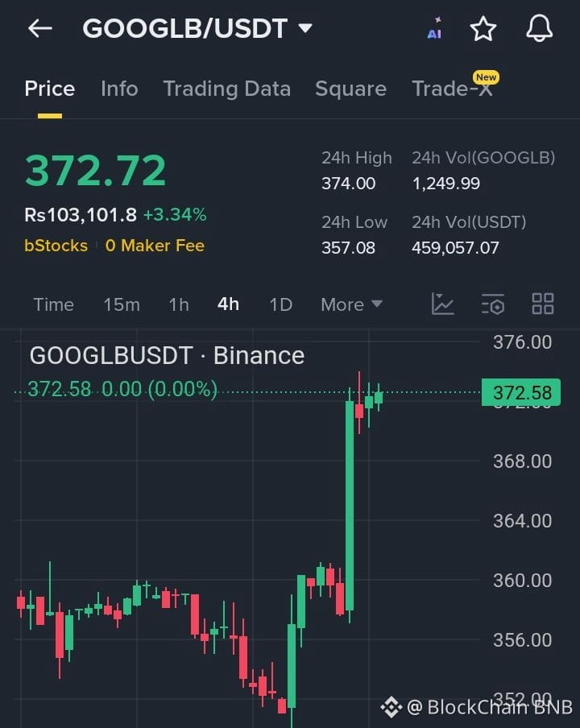The height and width of the screenshot is (728, 580).
Task: Tap the +3.34% change value
Action: 175,215
